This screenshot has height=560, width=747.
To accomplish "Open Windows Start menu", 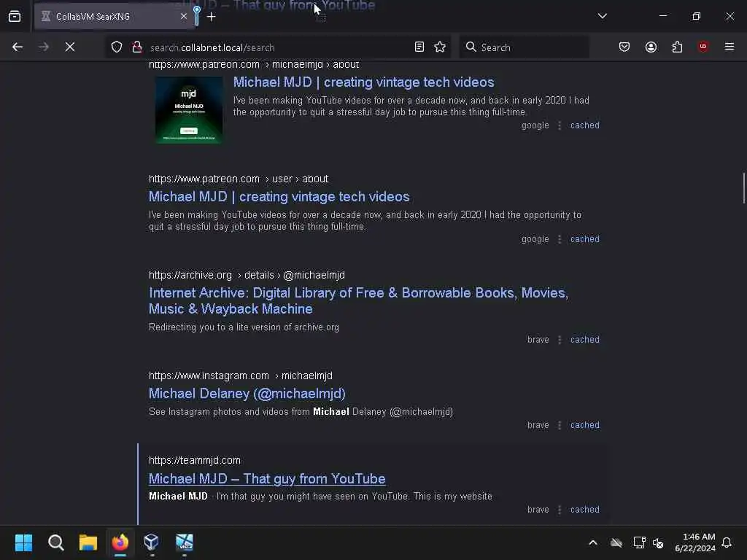I will tap(23, 542).
